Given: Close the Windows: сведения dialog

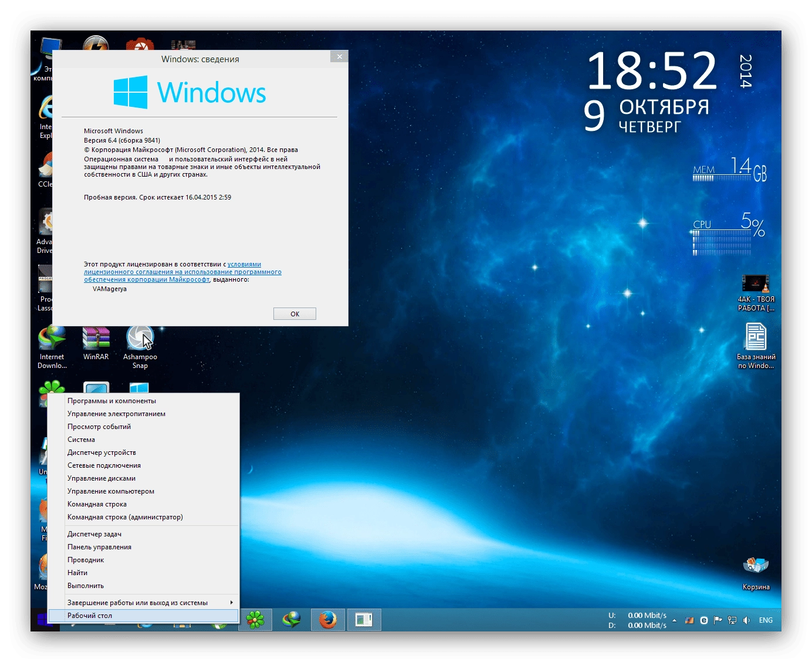Looking at the screenshot, I should [339, 56].
